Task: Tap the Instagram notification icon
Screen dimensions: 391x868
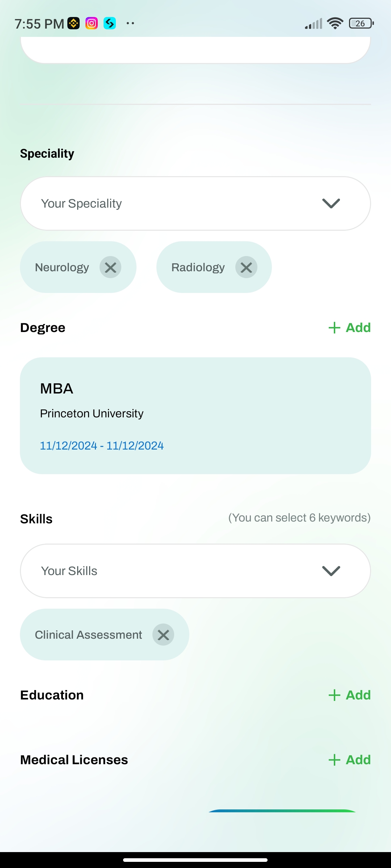Action: coord(92,24)
